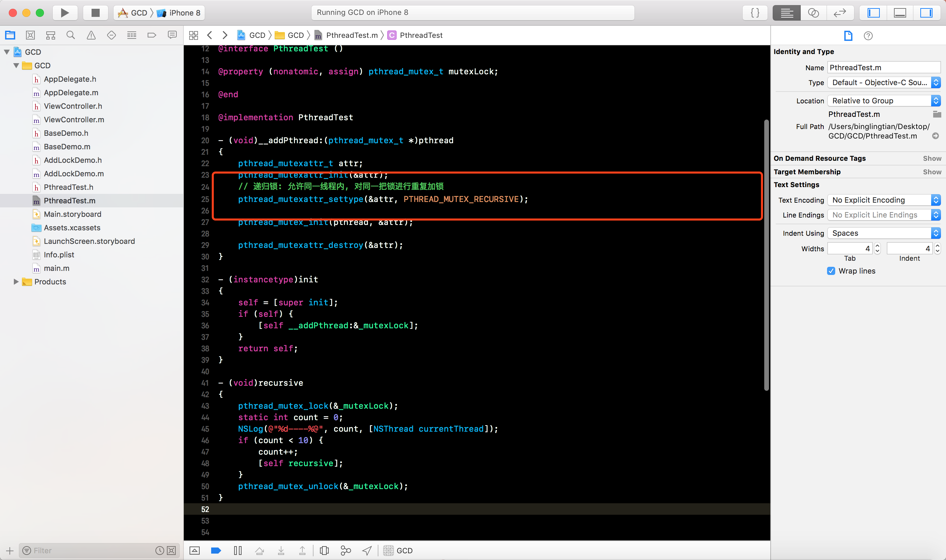Viewport: 946px width, 560px height.
Task: Show the Version editor
Action: pos(840,13)
